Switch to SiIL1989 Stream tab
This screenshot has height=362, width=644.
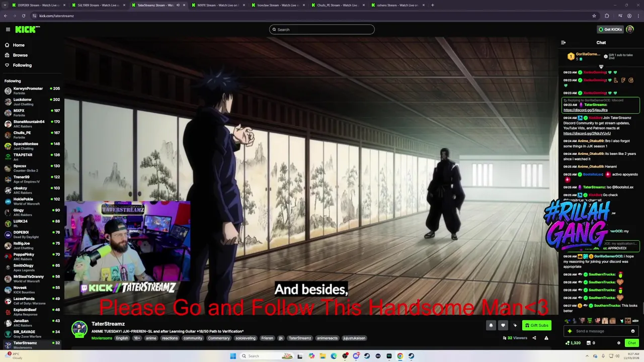point(98,5)
